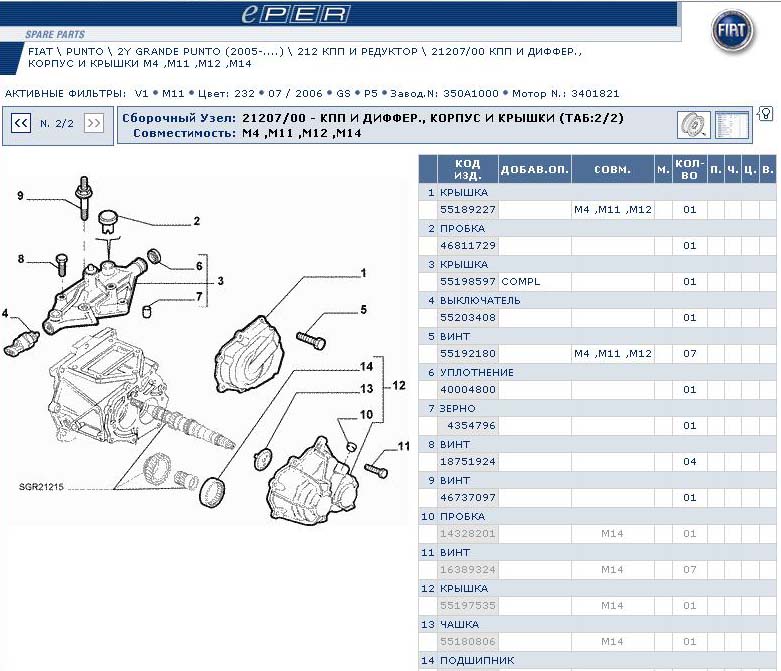Go to previous table page arrow
The width and height of the screenshot is (781, 671).
coord(20,123)
